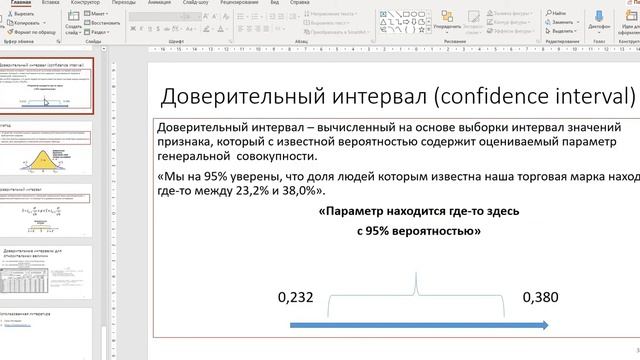The image size is (640, 360).
Task: Open the font color picker
Action: click(x=221, y=29)
